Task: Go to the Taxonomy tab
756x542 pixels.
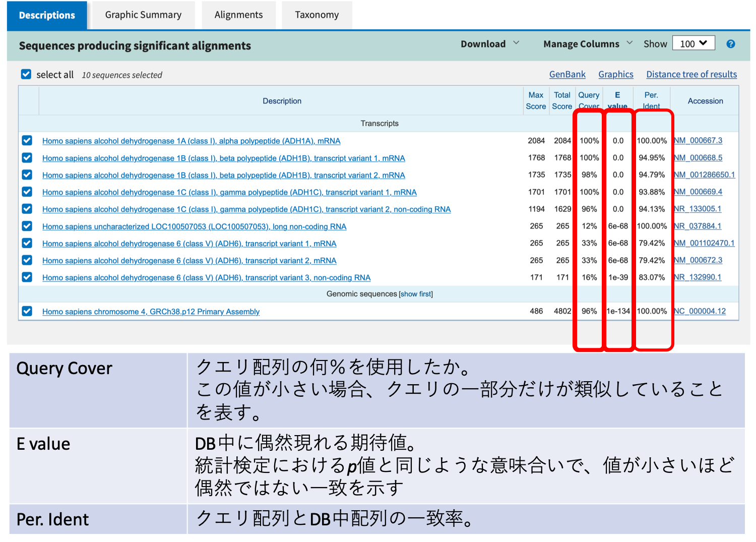Action: (317, 15)
